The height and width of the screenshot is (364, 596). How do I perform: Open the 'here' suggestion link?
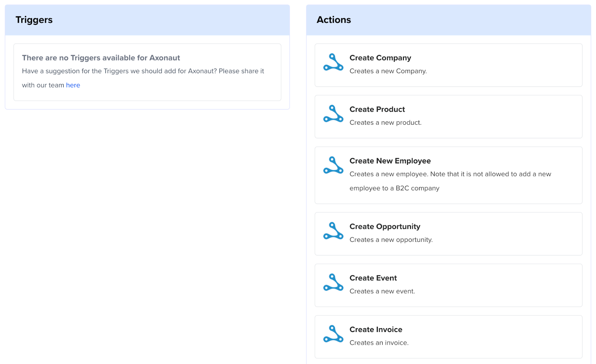tap(73, 85)
